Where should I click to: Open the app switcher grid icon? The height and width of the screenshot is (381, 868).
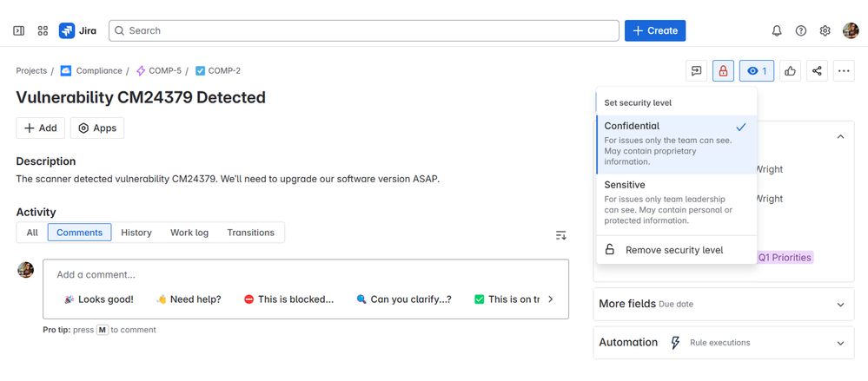pos(43,30)
